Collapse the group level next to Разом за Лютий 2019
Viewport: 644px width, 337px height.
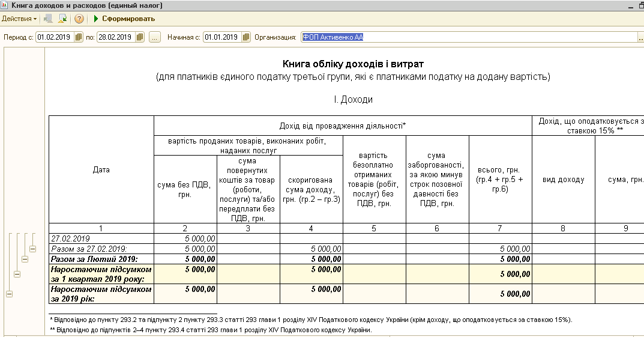pyautogui.click(x=25, y=260)
